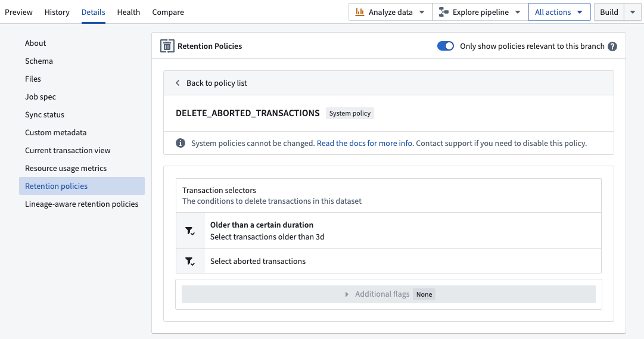Click Select transactions older than 3d text
The height and width of the screenshot is (339, 644).
coord(267,237)
